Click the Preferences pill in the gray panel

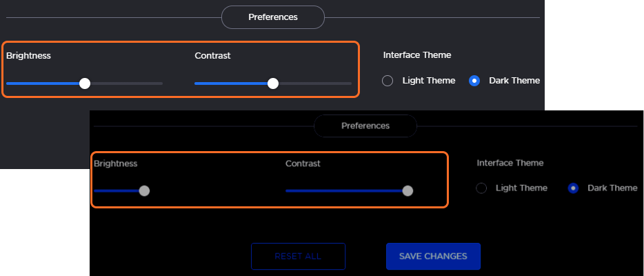(x=272, y=17)
